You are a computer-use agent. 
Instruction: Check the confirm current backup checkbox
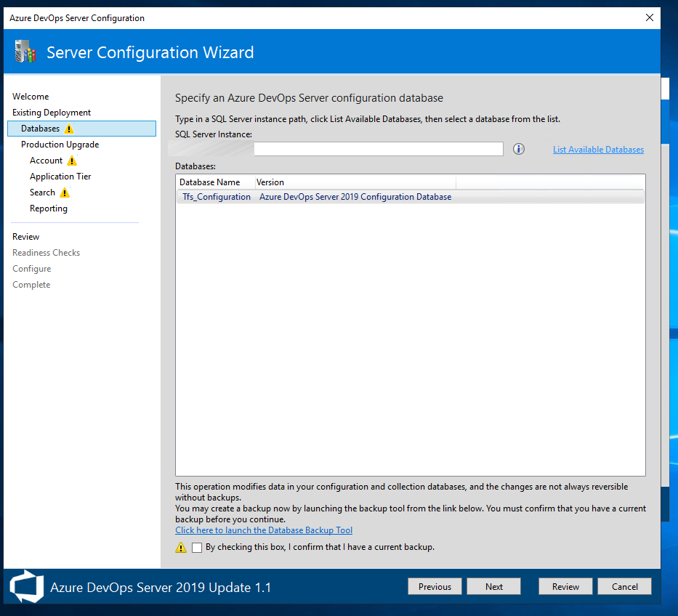(197, 547)
